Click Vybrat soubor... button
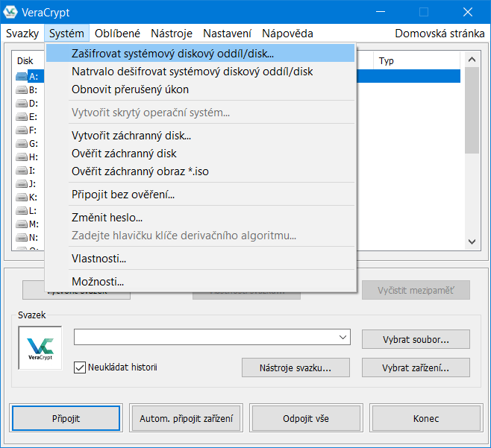This screenshot has width=491, height=448. click(x=416, y=339)
